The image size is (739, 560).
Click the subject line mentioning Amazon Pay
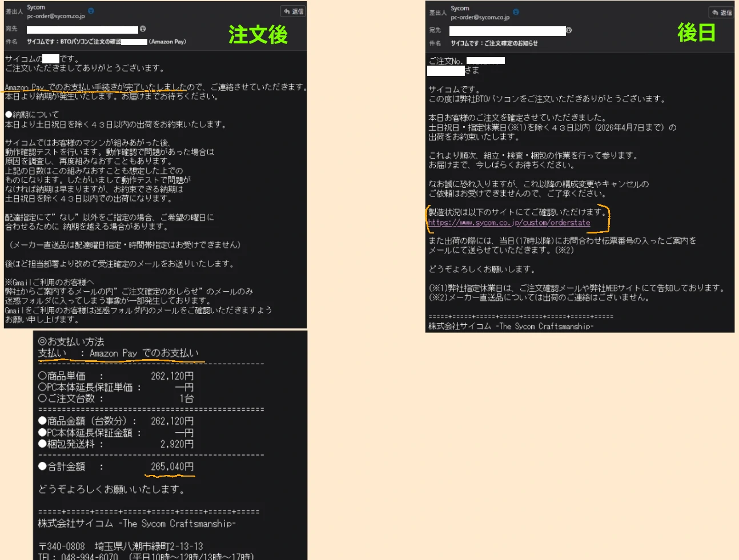(106, 42)
